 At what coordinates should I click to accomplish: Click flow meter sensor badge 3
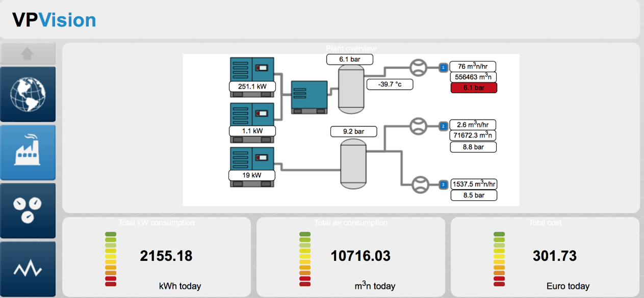(x=443, y=184)
